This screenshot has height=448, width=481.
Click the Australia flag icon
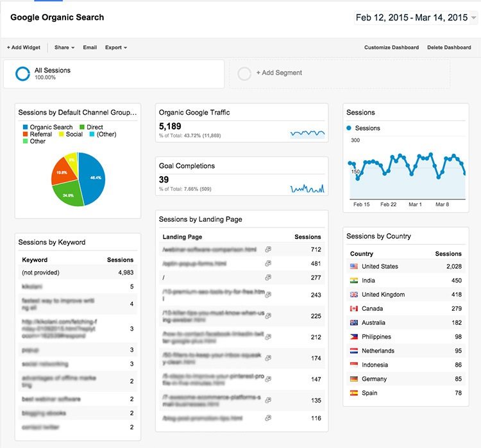point(354,322)
